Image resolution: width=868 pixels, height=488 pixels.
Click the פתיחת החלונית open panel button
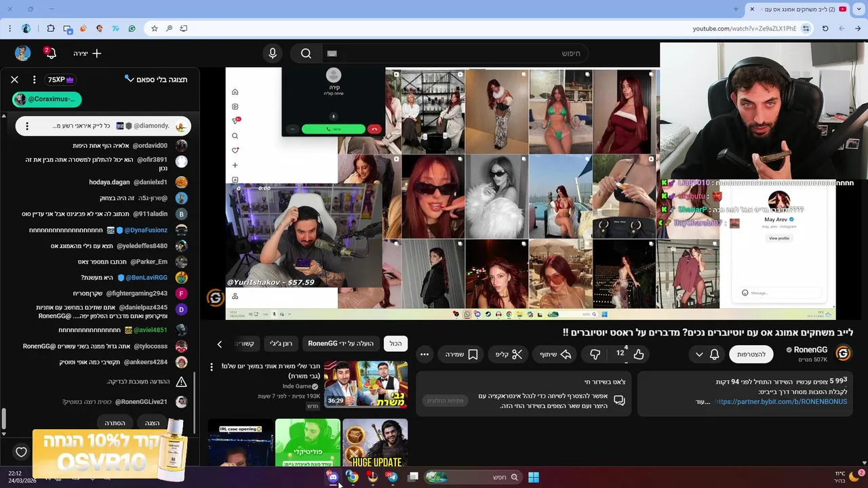(x=445, y=401)
